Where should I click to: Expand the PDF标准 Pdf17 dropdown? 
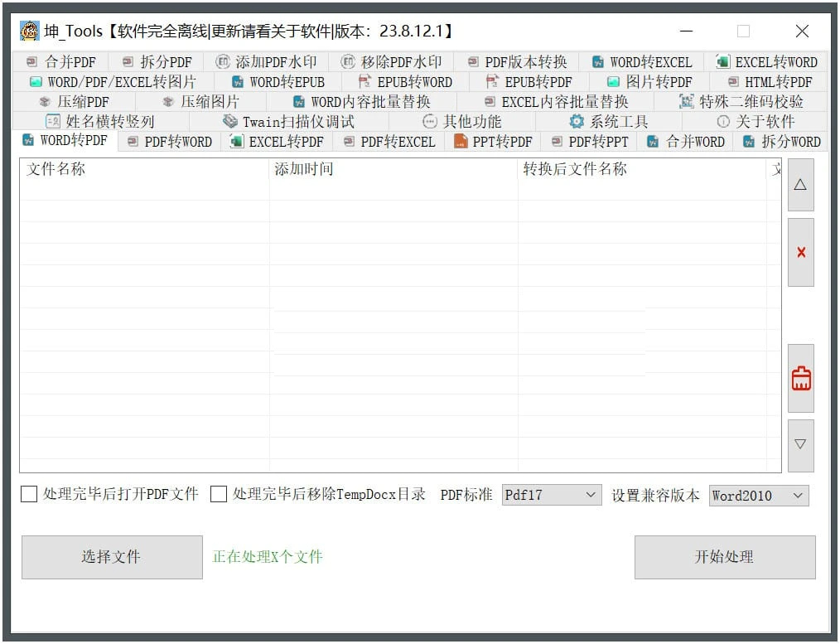click(552, 496)
